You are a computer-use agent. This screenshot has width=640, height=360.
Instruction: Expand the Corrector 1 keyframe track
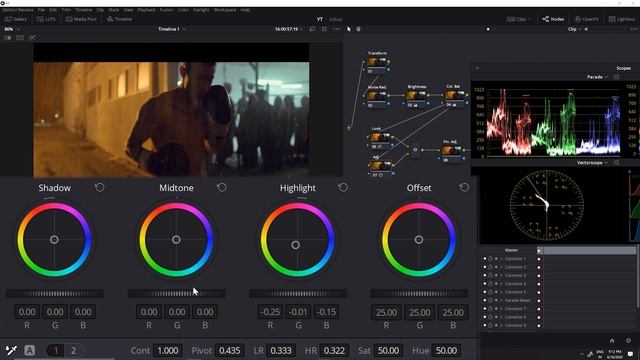[x=501, y=259]
